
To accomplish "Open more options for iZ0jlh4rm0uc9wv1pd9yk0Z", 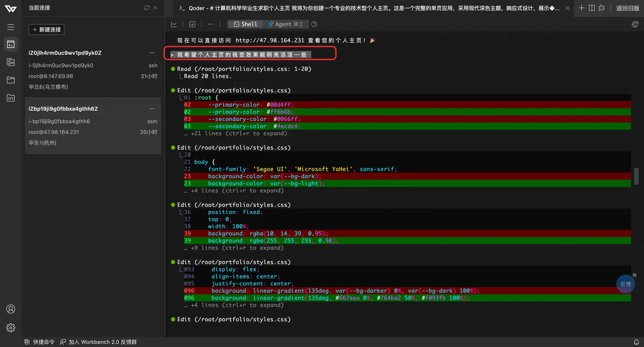I will pos(152,53).
